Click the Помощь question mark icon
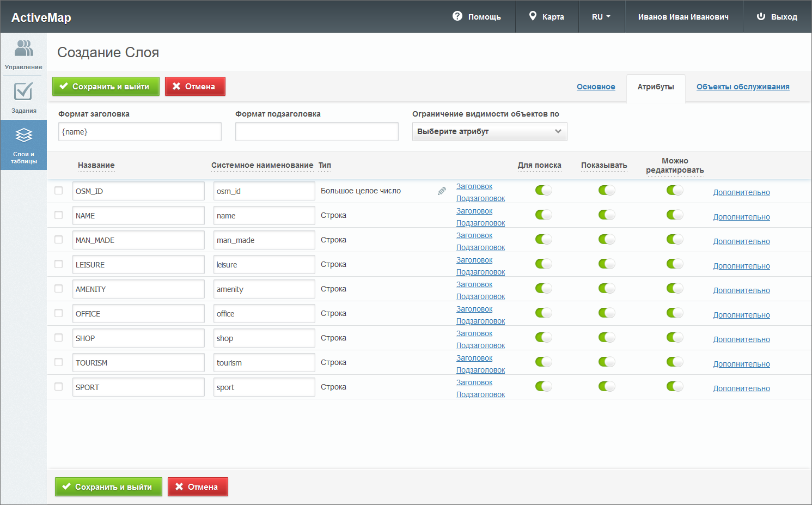The width and height of the screenshot is (812, 505). (x=457, y=16)
